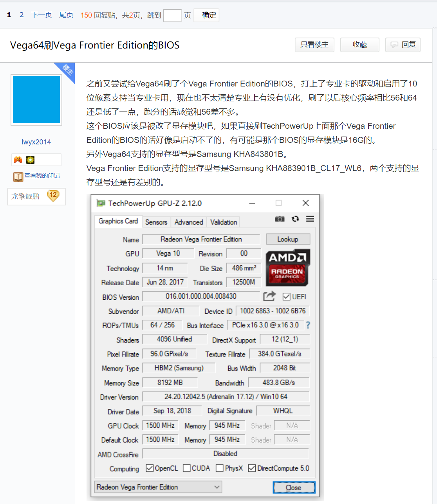Click the 回复 button
Image resolution: width=437 pixels, height=504 pixels.
click(x=403, y=45)
